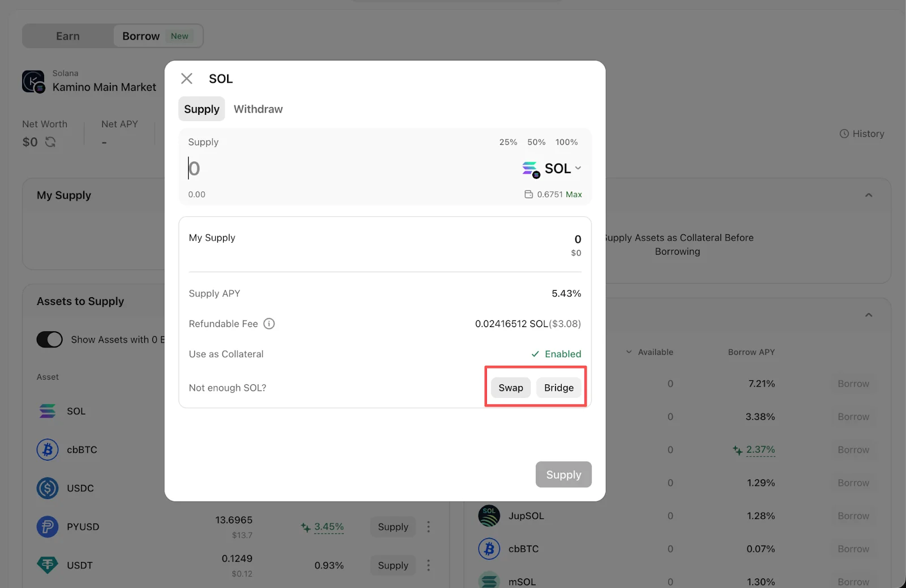Click the refresh icon beside Net Worth
This screenshot has width=906, height=588.
(50, 142)
